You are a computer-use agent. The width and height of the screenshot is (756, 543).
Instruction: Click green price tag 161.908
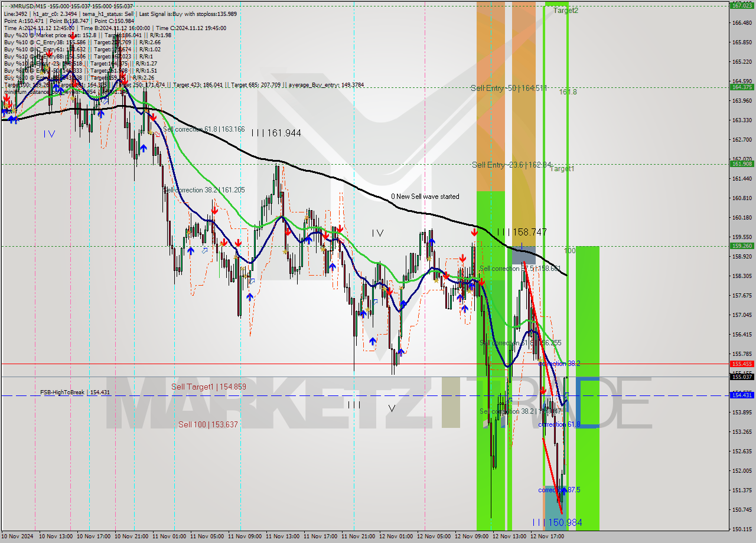pyautogui.click(x=741, y=163)
